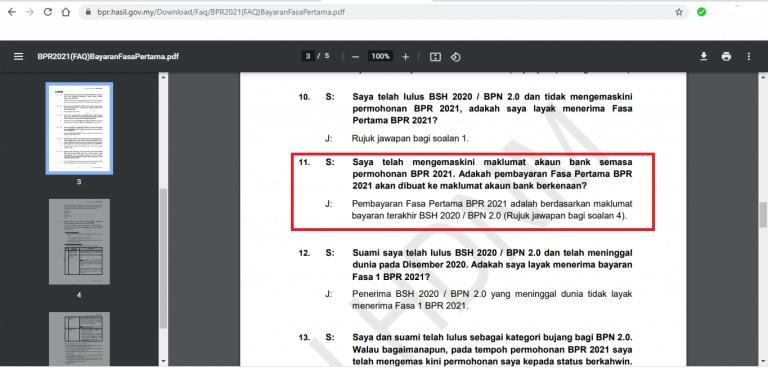Click the thumbnail panel scrollbar
This screenshot has height=369, width=768.
point(163,258)
